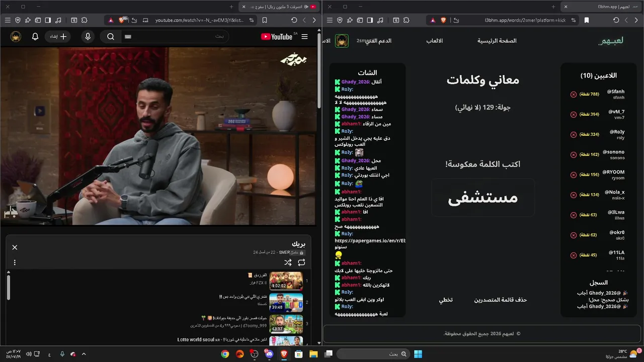
Task: Open Chrome from taskbar
Action: [225, 354]
